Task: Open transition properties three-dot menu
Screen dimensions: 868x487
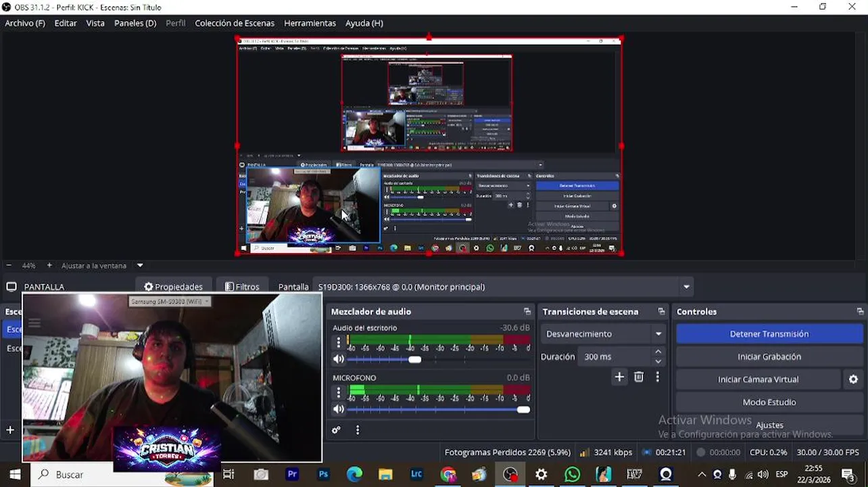Action: (658, 377)
